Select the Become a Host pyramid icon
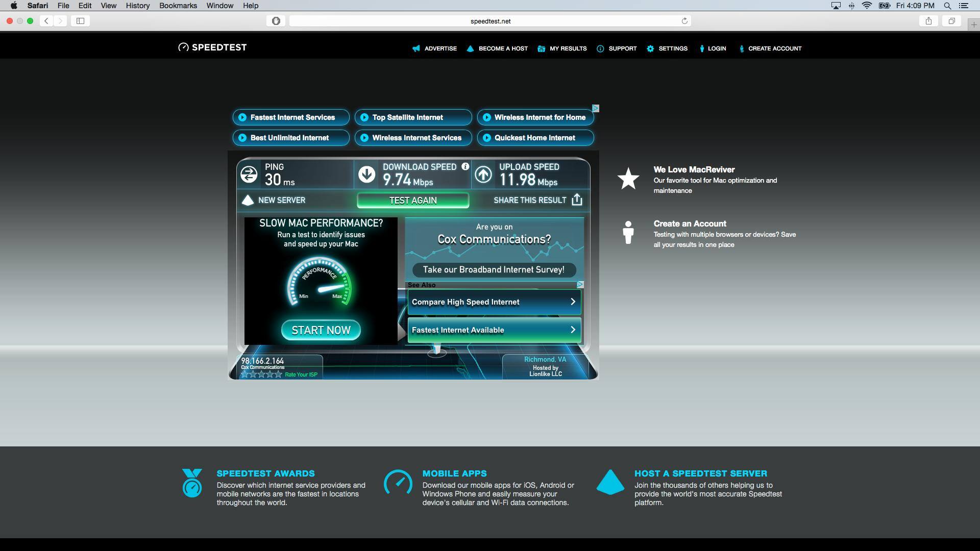This screenshot has width=980, height=551. [470, 48]
